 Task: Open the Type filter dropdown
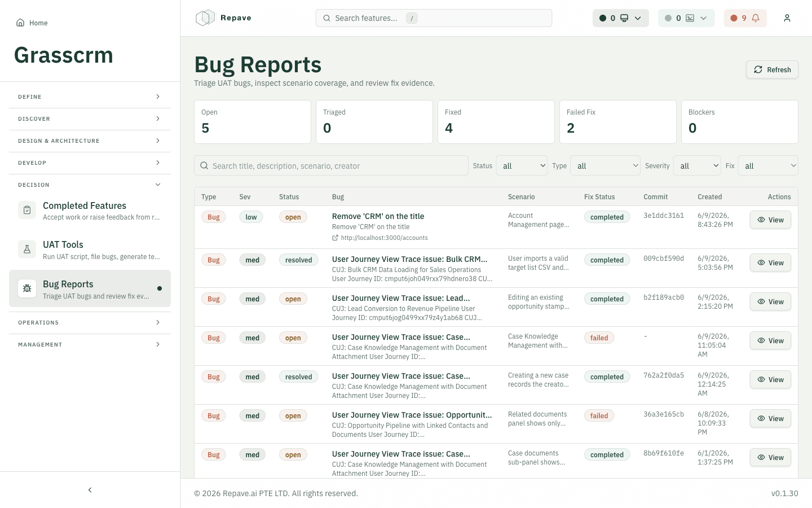[x=606, y=166]
